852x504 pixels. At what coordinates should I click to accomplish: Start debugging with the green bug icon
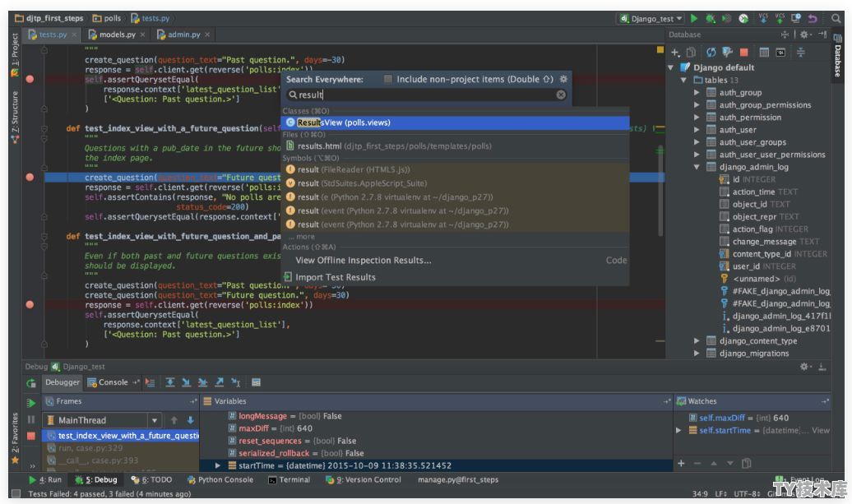pyautogui.click(x=711, y=18)
